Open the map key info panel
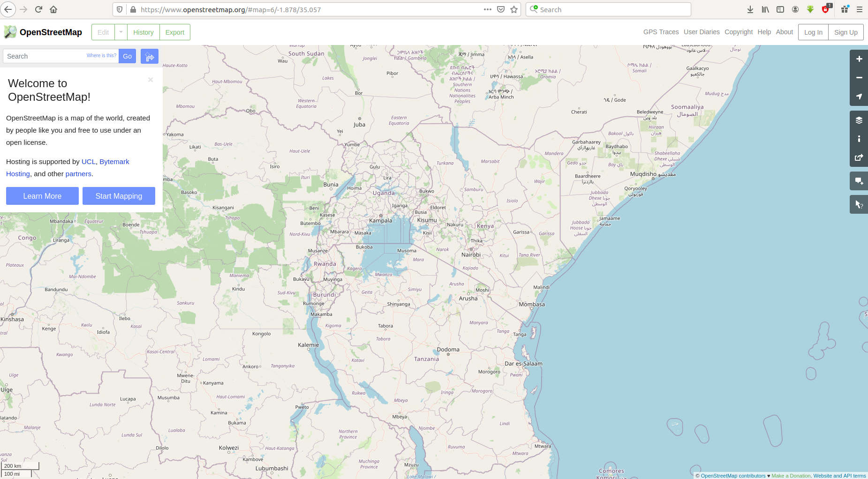The height and width of the screenshot is (479, 868). (x=859, y=139)
